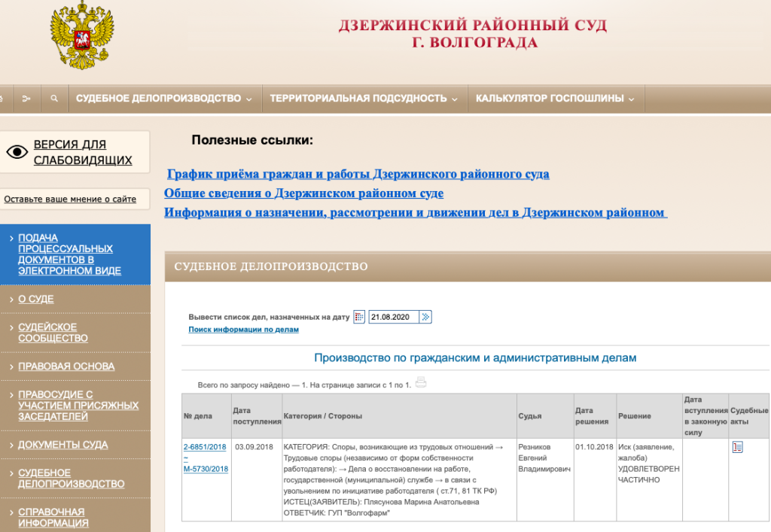Open the court act document icon
Image resolution: width=771 pixels, height=532 pixels.
(737, 448)
